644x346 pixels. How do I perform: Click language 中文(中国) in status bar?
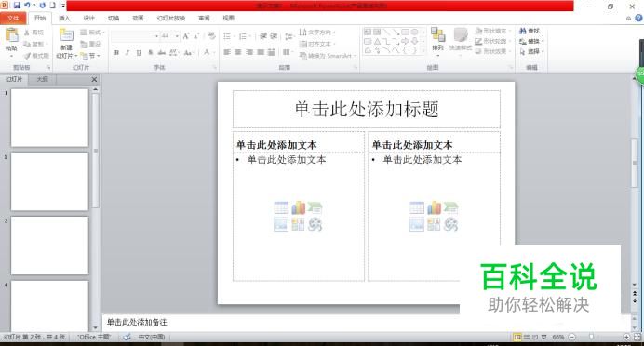152,337
